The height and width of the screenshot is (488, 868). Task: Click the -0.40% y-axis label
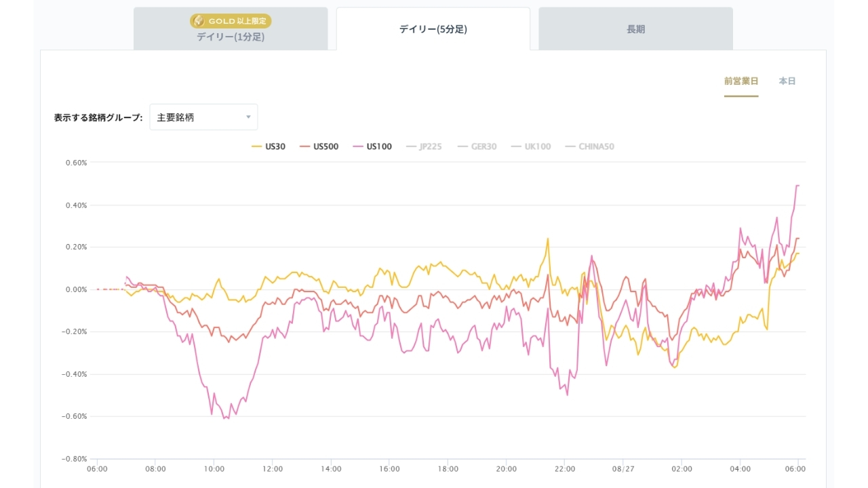75,374
